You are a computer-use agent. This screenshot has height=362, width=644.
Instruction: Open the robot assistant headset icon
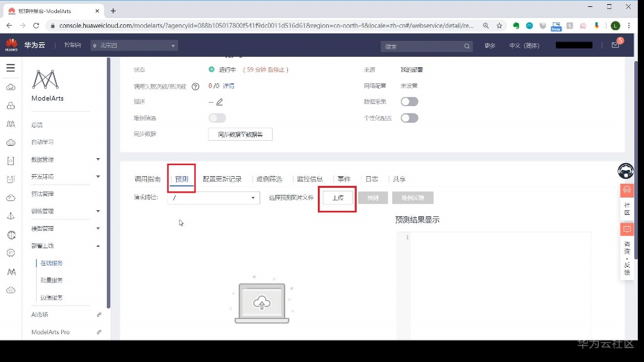pyautogui.click(x=625, y=171)
